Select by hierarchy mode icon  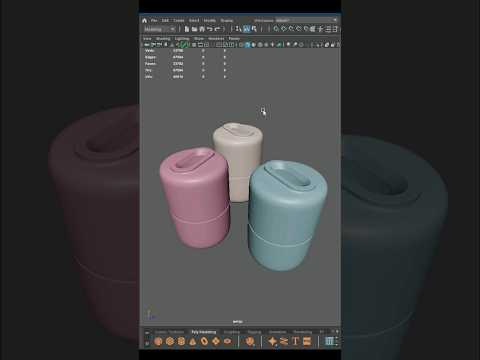238,29
